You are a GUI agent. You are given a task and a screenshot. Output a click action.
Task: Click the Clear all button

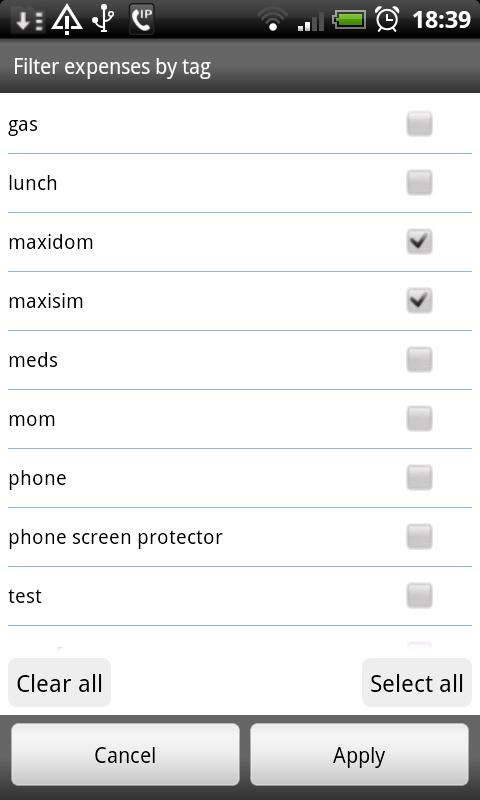(x=59, y=683)
